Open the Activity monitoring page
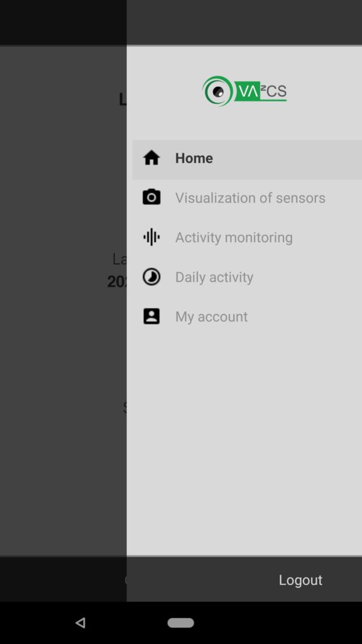The width and height of the screenshot is (362, 644). coord(247,237)
